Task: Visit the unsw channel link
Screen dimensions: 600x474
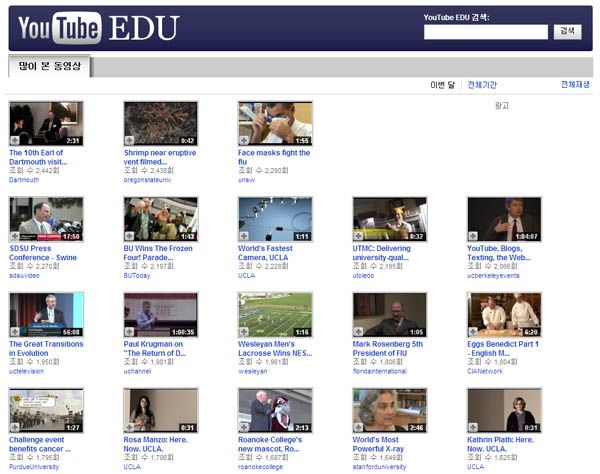Action: point(246,180)
